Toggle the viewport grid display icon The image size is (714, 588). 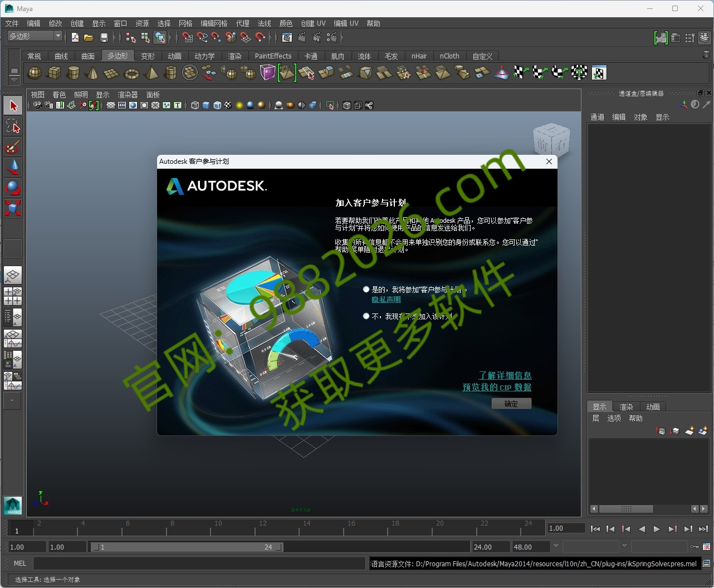[111, 105]
